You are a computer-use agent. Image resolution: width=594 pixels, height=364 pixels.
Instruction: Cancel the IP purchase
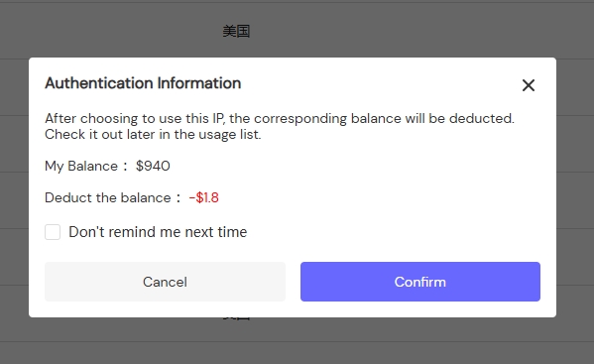coord(165,282)
